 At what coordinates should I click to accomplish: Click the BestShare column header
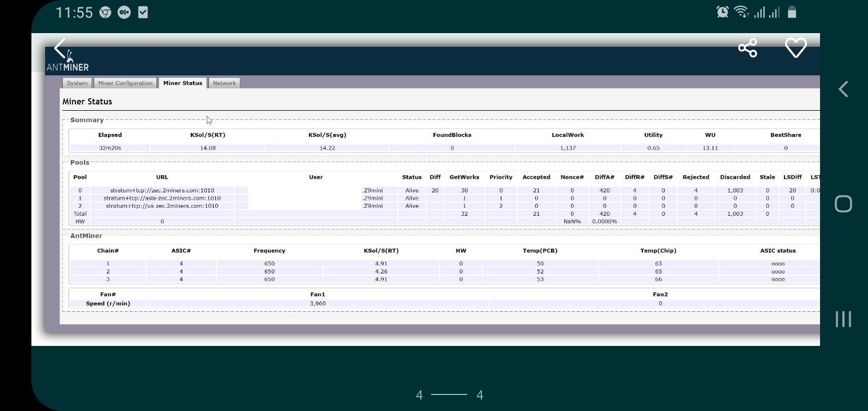click(x=786, y=135)
